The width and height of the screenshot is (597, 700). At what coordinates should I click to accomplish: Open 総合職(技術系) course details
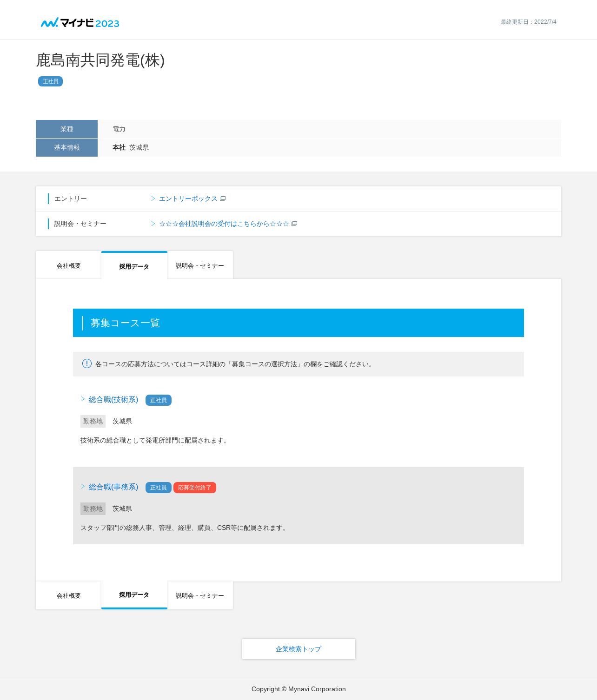113,400
